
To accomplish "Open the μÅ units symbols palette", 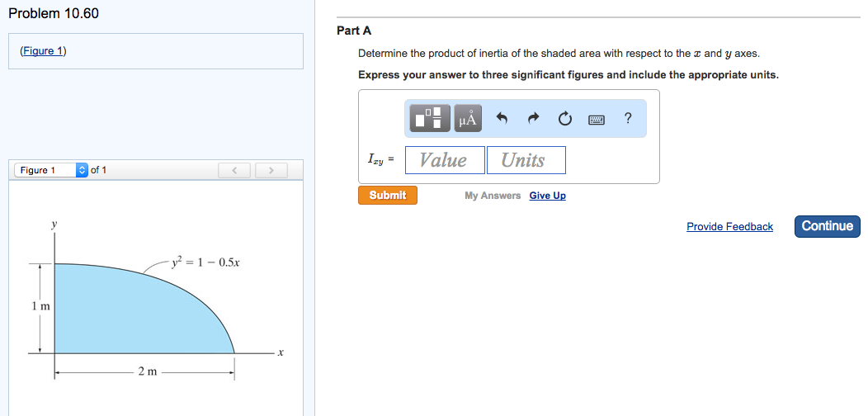I will [467, 119].
